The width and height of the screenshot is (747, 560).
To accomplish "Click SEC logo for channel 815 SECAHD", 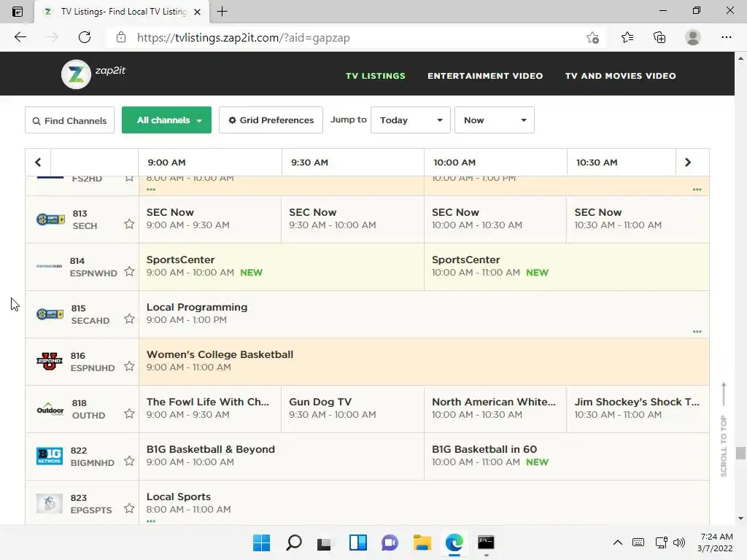I will pyautogui.click(x=50, y=314).
